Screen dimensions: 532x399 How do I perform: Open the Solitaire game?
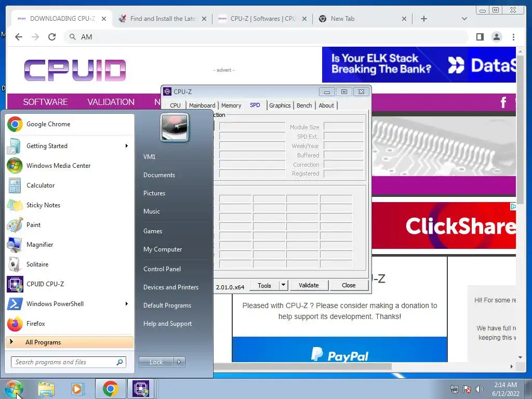[x=70, y=264]
